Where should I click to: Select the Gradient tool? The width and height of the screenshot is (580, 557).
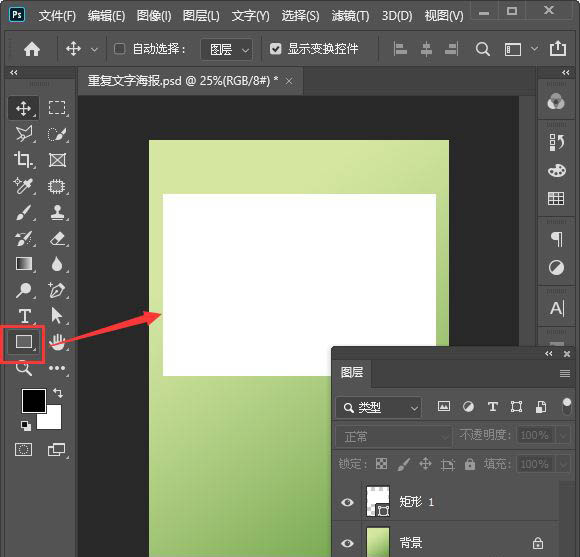(24, 264)
